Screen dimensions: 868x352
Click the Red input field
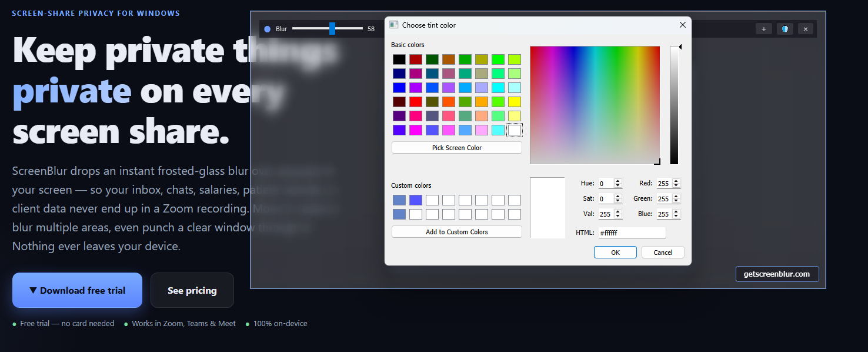[x=664, y=184]
